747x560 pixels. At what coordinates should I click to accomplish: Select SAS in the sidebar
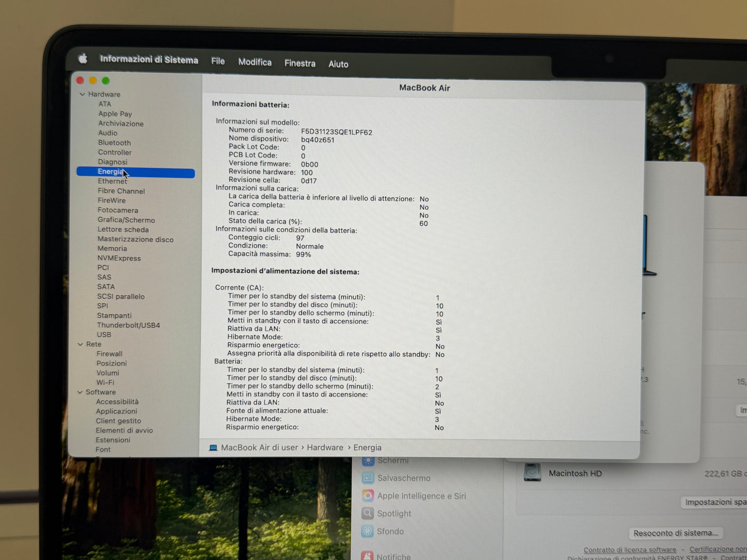point(104,277)
